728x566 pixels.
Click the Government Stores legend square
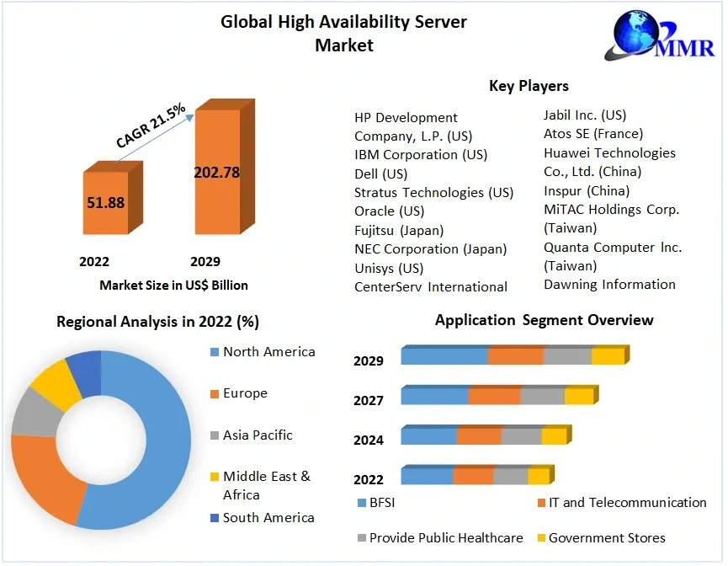pyautogui.click(x=540, y=538)
